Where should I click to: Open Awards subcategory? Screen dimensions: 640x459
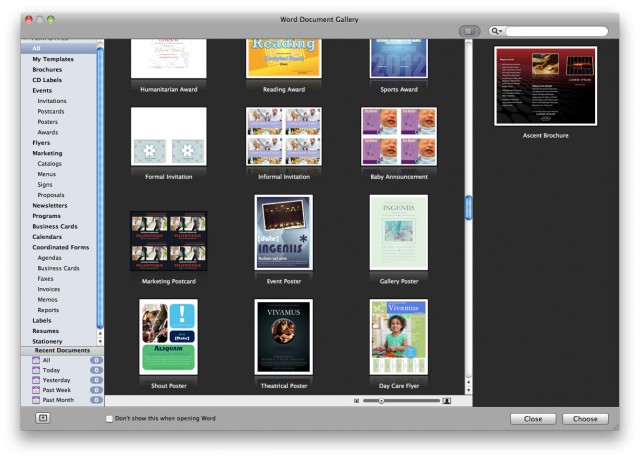[x=48, y=132]
